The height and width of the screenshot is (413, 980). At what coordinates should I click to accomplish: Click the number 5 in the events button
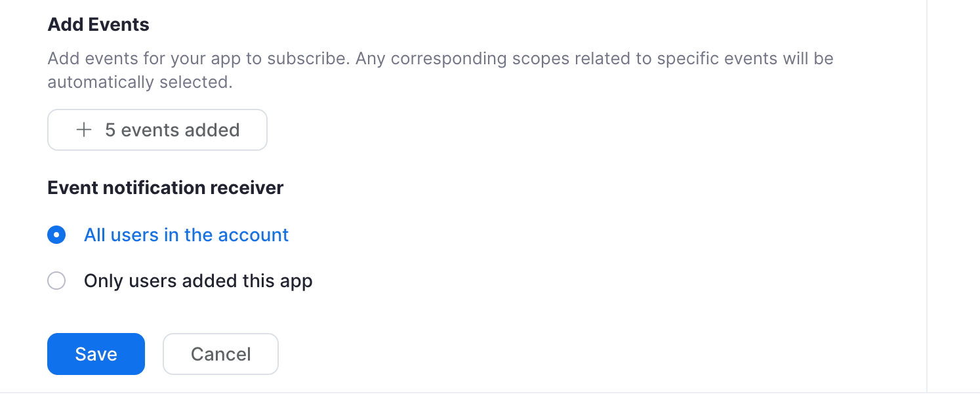point(110,130)
